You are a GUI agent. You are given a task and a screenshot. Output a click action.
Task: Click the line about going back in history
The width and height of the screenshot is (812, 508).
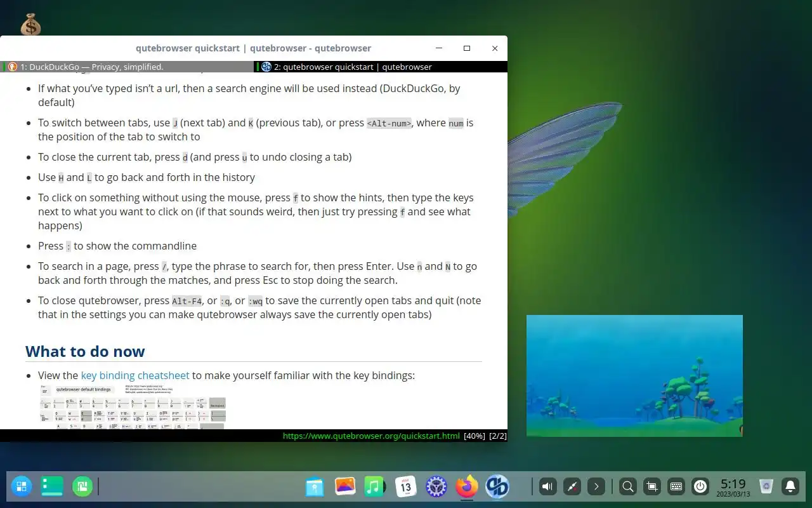point(147,177)
